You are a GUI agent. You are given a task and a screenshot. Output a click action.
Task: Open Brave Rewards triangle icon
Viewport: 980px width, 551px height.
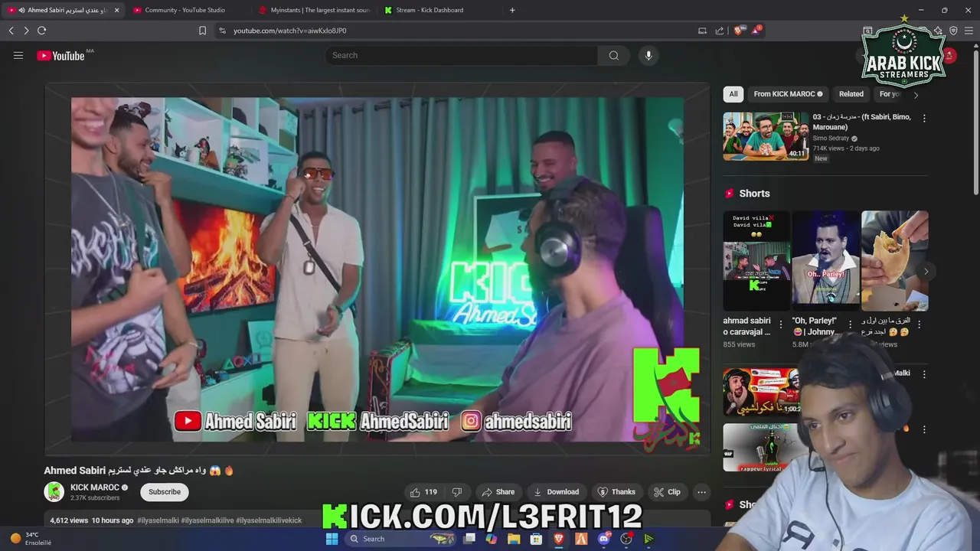point(756,31)
